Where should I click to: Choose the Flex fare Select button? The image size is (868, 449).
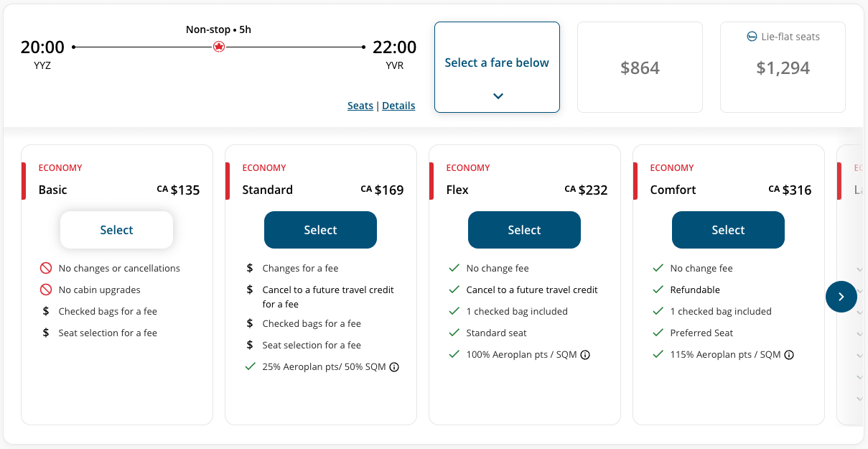[524, 230]
